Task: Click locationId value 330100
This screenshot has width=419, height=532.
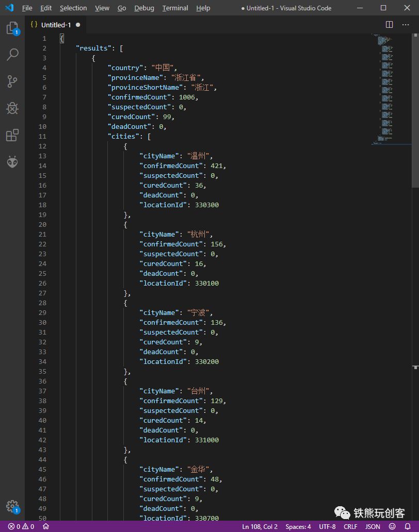Action: (207, 284)
